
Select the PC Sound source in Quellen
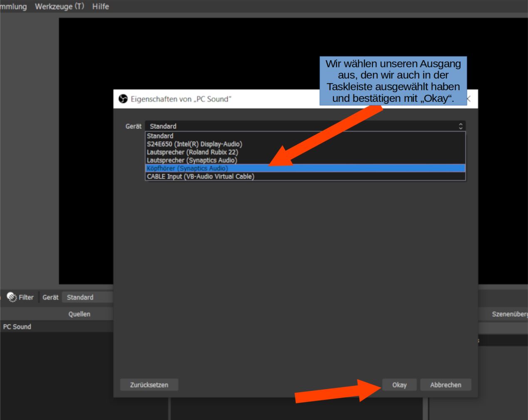(17, 327)
